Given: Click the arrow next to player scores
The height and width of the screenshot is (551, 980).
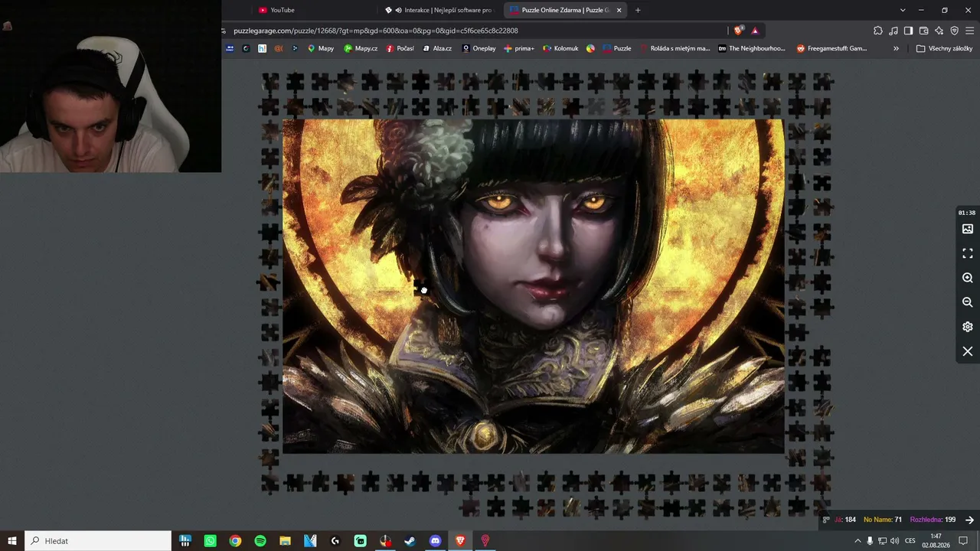Looking at the screenshot, I should pyautogui.click(x=969, y=520).
